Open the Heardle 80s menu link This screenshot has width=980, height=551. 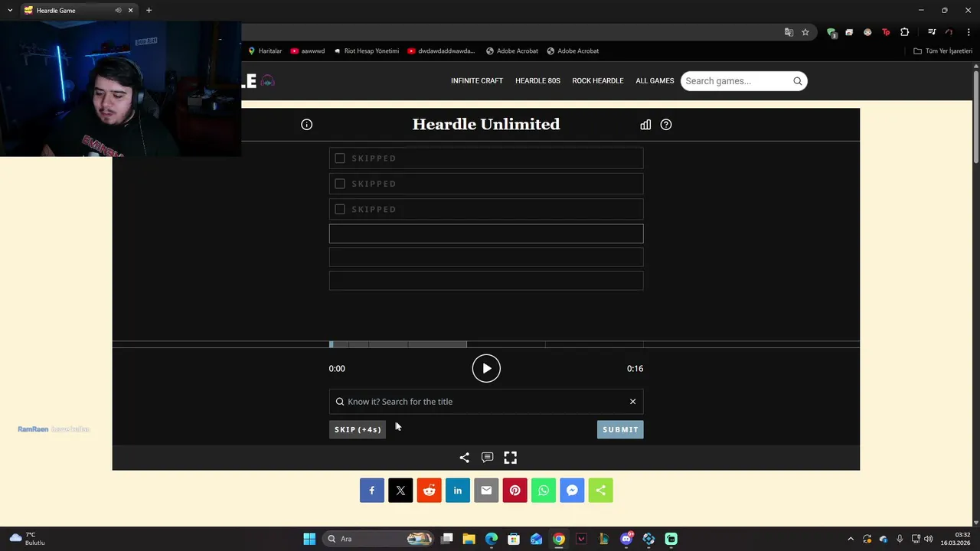537,81
